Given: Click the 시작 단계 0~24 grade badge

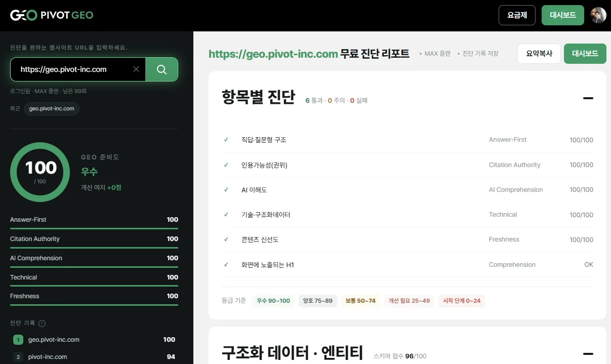Looking at the screenshot, I should point(461,301).
